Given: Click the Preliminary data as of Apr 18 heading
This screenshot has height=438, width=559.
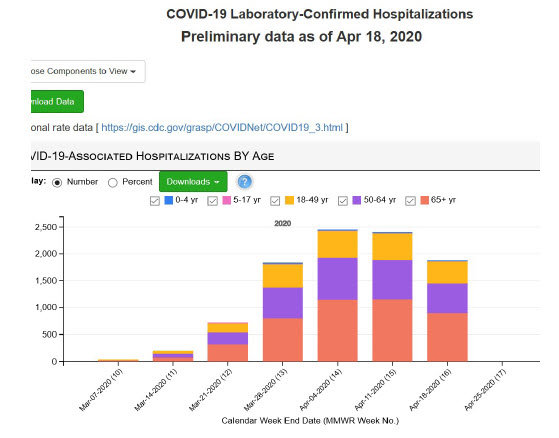Looking at the screenshot, I should click(x=302, y=37).
